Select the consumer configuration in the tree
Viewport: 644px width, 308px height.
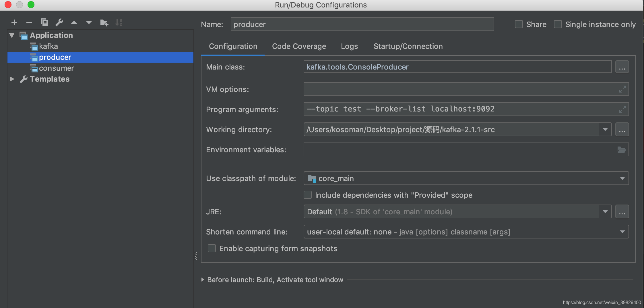pyautogui.click(x=56, y=68)
